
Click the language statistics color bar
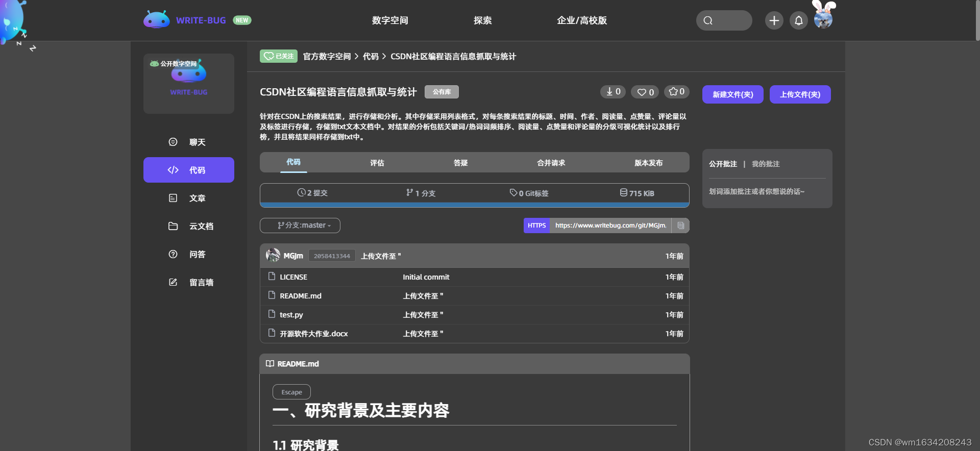475,205
